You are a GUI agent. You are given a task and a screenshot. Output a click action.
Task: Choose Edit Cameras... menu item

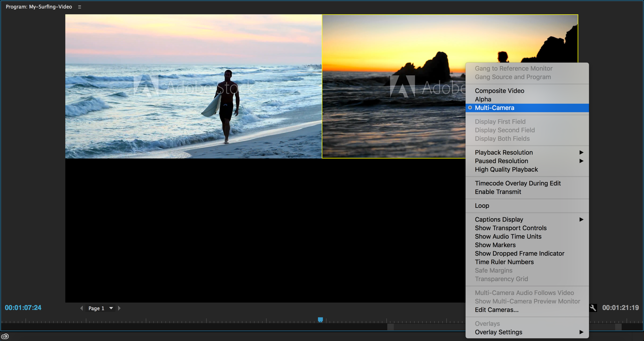coord(527,310)
